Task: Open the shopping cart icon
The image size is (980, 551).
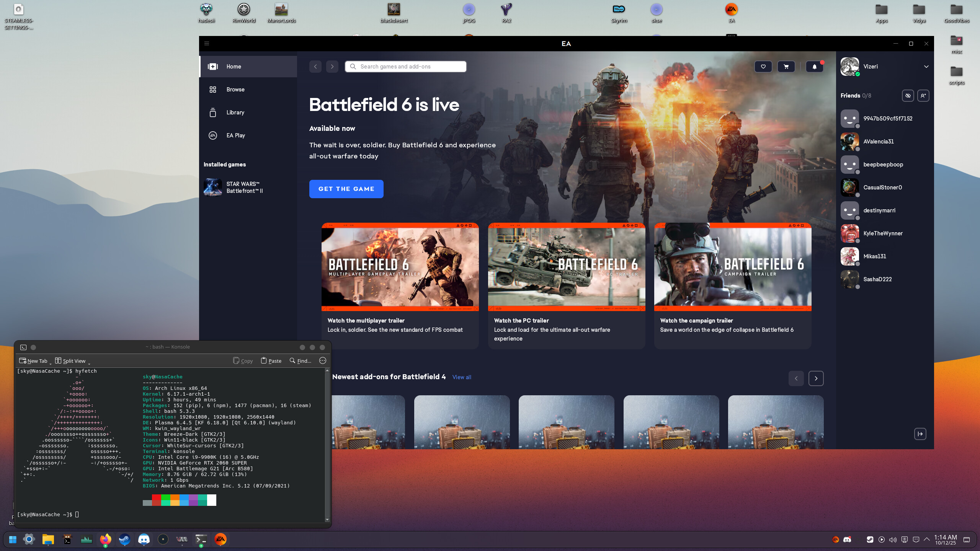Action: click(786, 67)
